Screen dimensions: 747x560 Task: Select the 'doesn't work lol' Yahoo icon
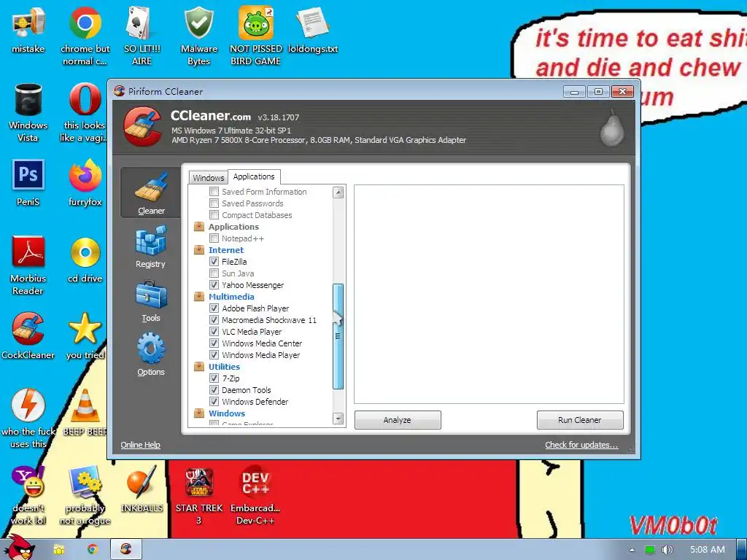coord(28,496)
